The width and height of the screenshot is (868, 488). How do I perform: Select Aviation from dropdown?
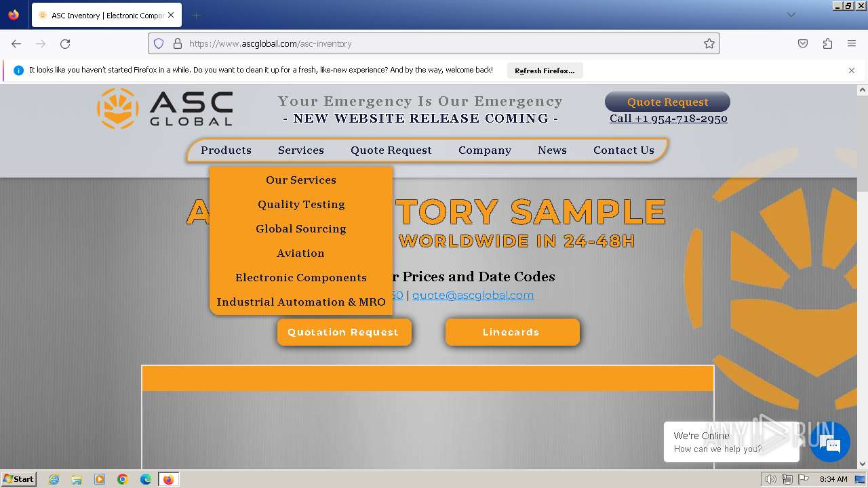301,253
